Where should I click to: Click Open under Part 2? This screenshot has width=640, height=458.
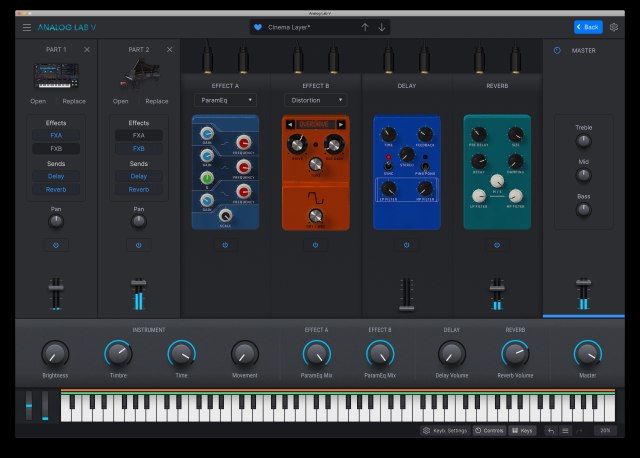(120, 101)
